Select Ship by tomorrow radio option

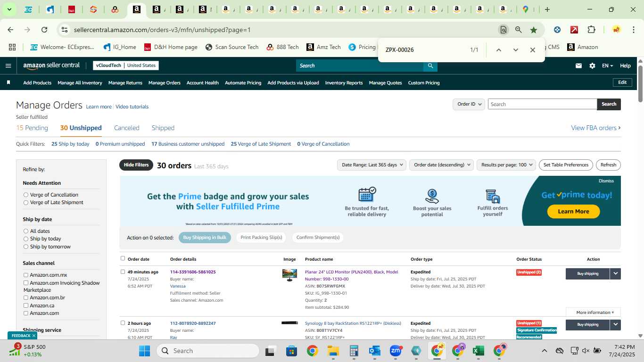tap(26, 247)
